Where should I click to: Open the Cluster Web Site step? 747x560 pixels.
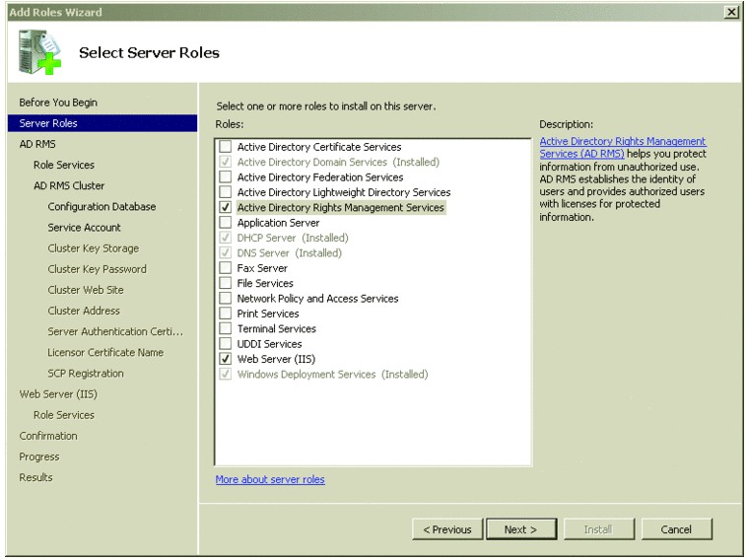86,290
